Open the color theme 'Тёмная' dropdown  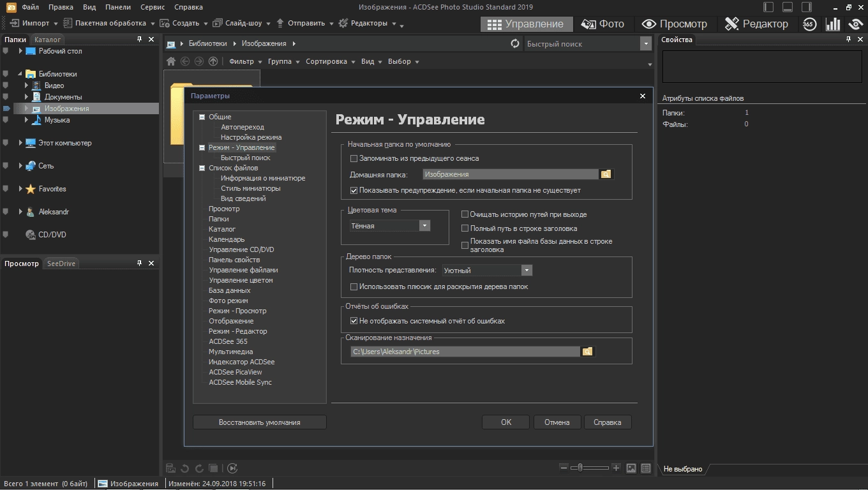pyautogui.click(x=424, y=226)
